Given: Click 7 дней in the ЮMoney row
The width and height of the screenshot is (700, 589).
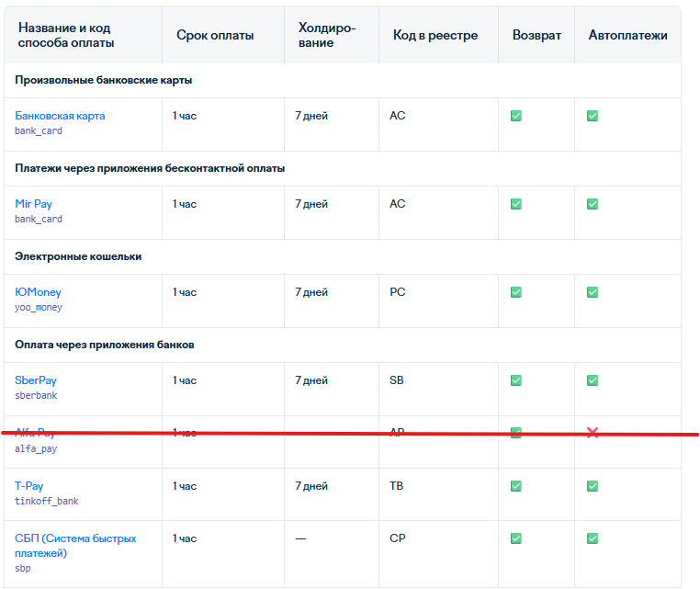Looking at the screenshot, I should click(x=311, y=292).
